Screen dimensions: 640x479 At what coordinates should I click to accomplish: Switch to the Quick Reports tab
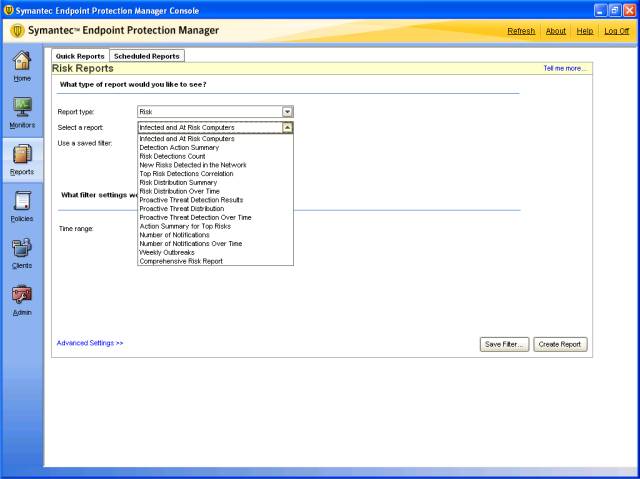[80, 56]
